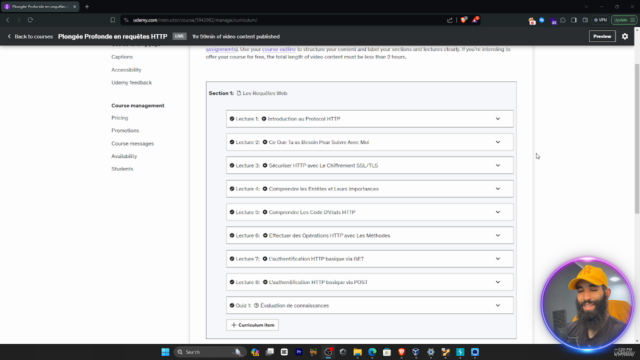Screen dimensions: 640x360
Task: Click the LIVE status badge
Action: coord(179,36)
